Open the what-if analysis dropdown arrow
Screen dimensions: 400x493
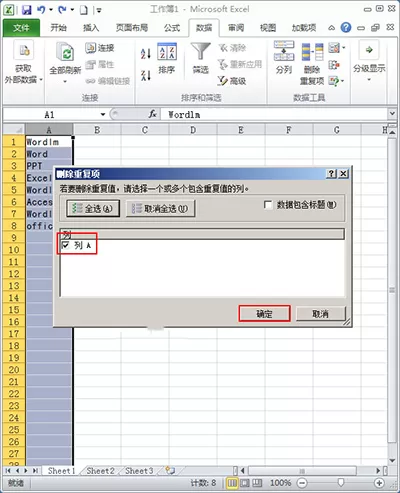[342, 81]
